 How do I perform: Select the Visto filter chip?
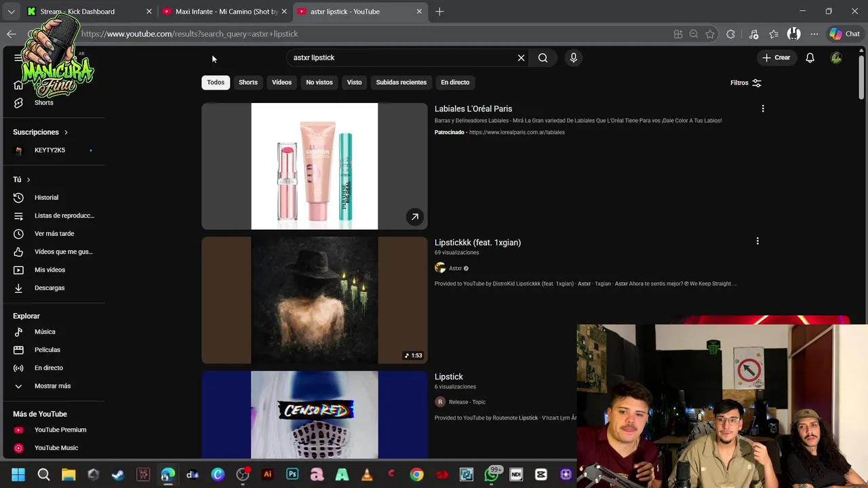(354, 82)
